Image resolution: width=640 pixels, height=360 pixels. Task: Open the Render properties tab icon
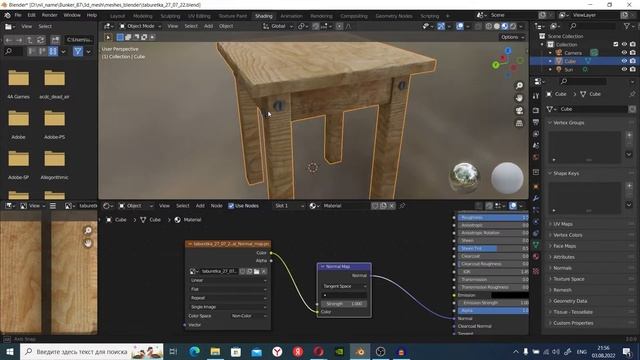536,110
